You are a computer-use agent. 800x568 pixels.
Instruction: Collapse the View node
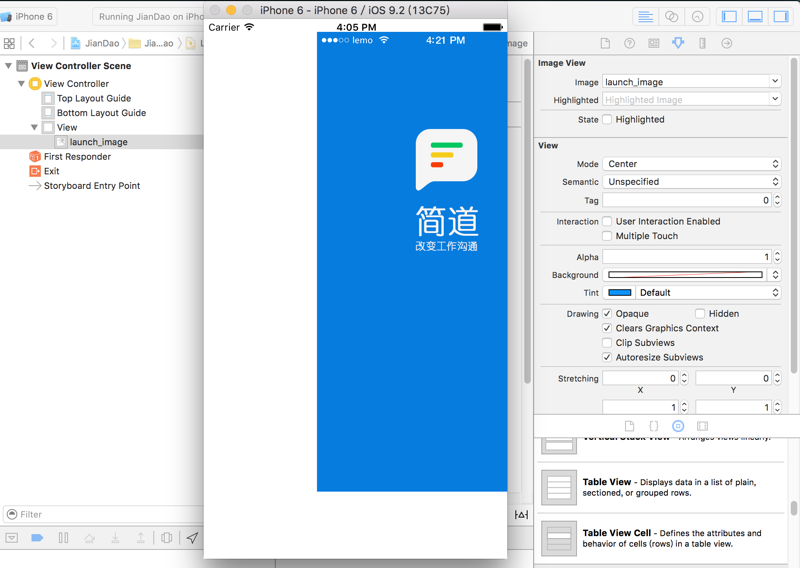34,128
